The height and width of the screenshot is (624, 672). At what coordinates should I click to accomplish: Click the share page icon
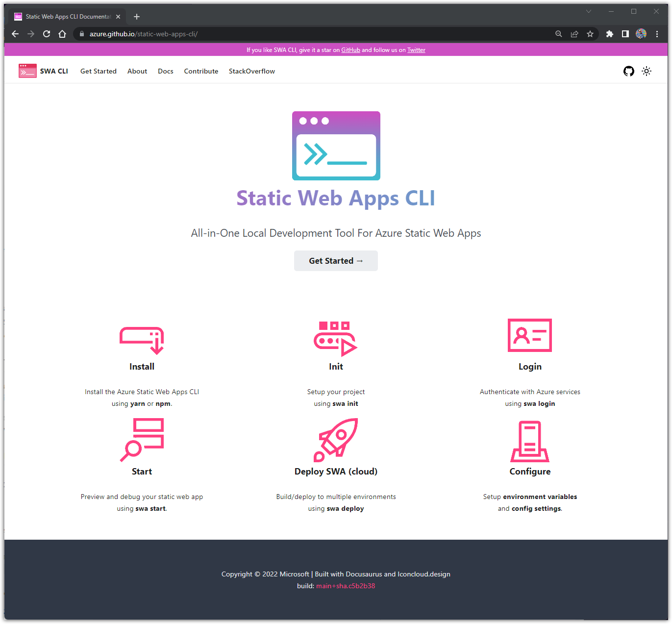(x=574, y=34)
